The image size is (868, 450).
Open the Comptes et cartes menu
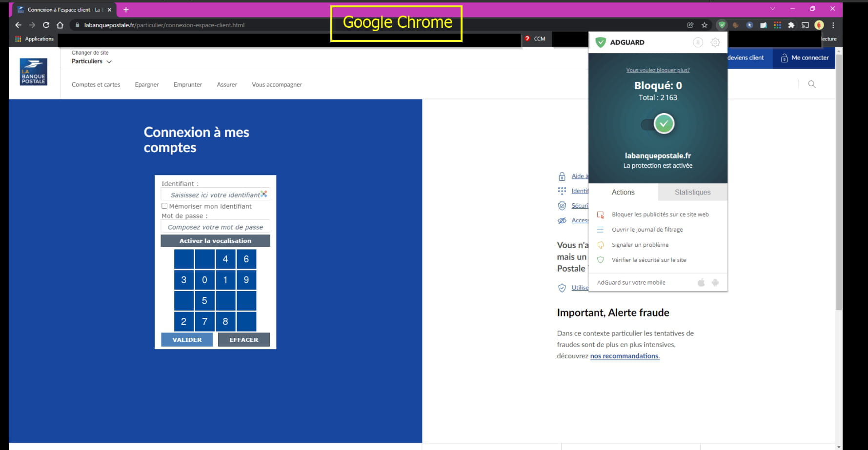click(x=96, y=84)
